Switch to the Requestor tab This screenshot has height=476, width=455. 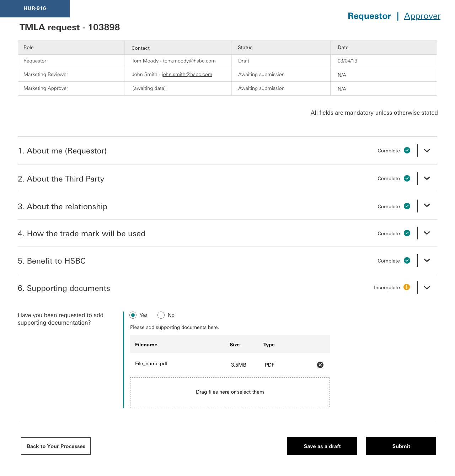369,16
